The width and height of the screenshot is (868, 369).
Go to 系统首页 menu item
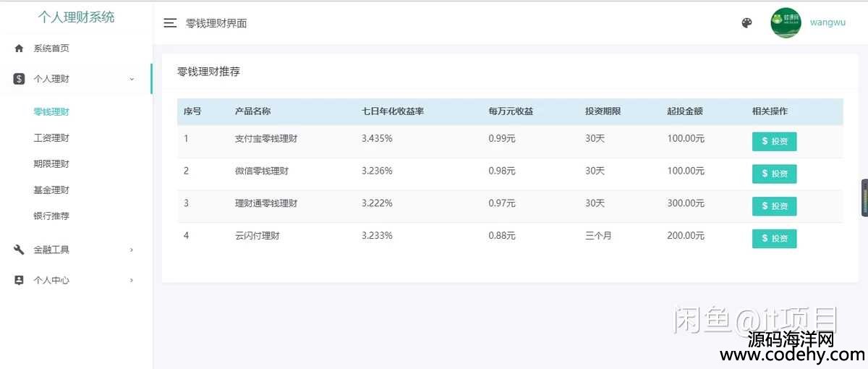tap(51, 48)
